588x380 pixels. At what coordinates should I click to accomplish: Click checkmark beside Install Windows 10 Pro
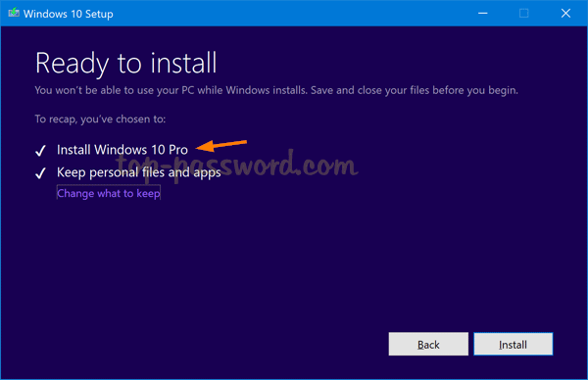tap(40, 151)
